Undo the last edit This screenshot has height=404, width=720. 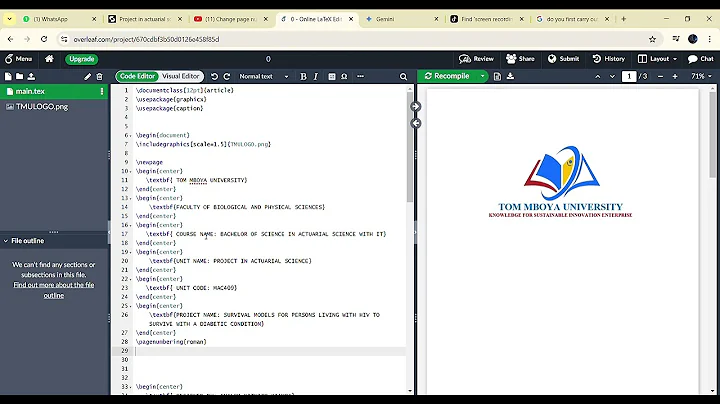click(x=214, y=77)
